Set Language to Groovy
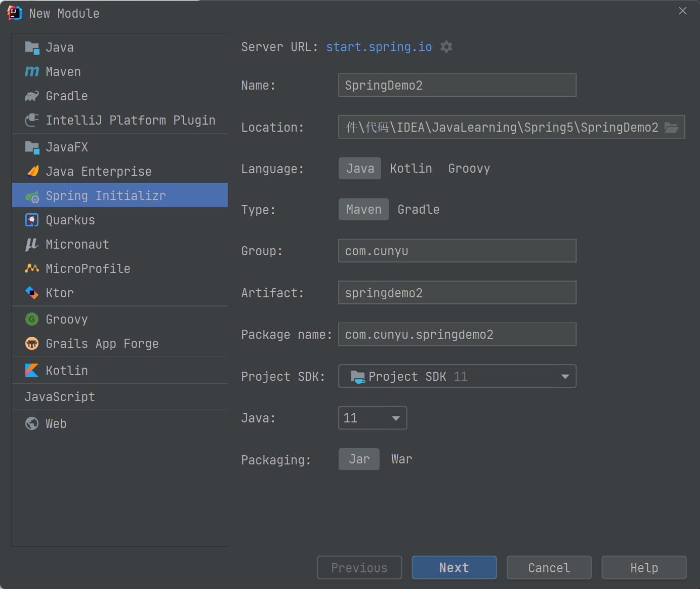This screenshot has width=700, height=589. 469,169
